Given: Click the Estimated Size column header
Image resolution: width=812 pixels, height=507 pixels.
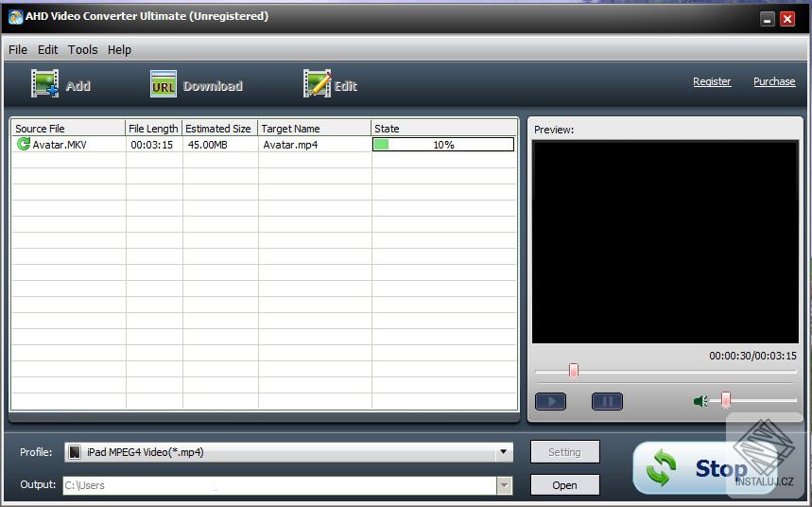Looking at the screenshot, I should 219,128.
